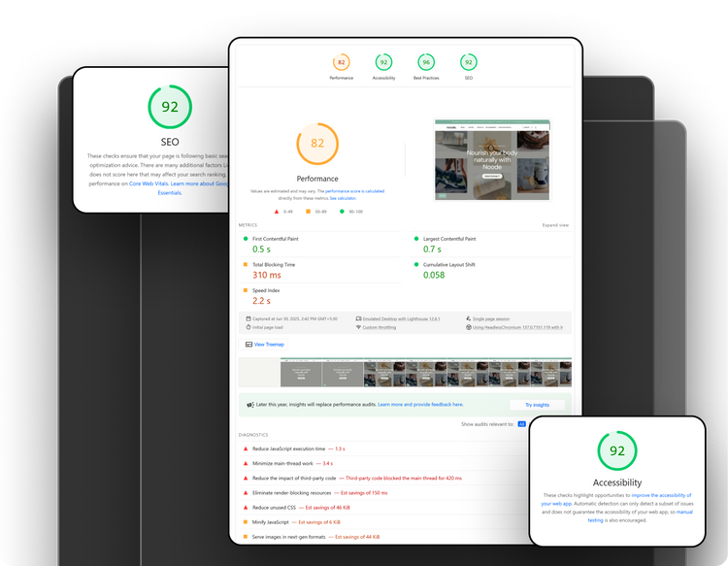Click the SEO 92 gauge in top row

click(469, 62)
